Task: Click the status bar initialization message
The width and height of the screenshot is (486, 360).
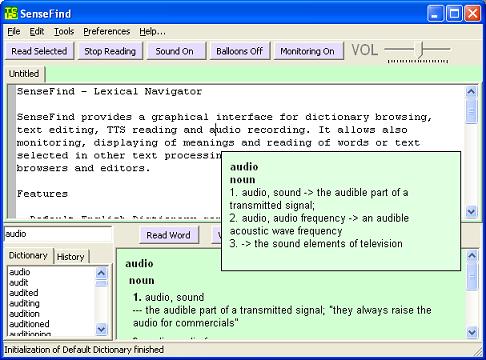Action: point(84,350)
